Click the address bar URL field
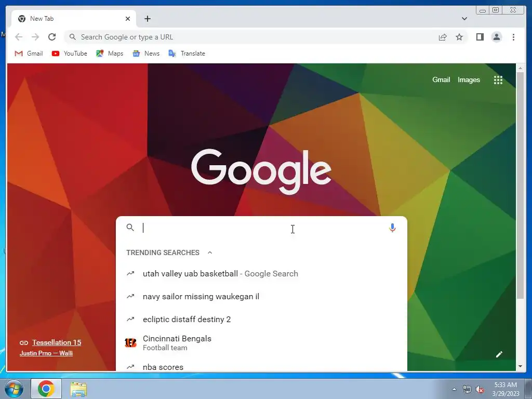 tap(250, 37)
